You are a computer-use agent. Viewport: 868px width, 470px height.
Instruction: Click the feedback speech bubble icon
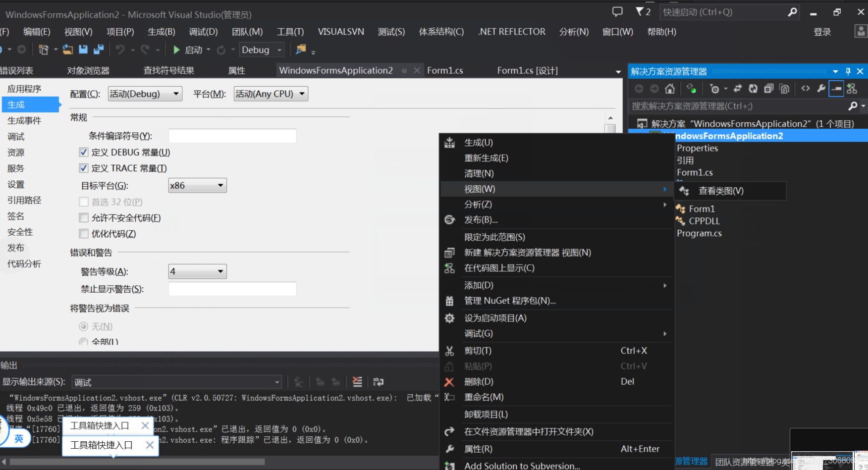coord(617,12)
